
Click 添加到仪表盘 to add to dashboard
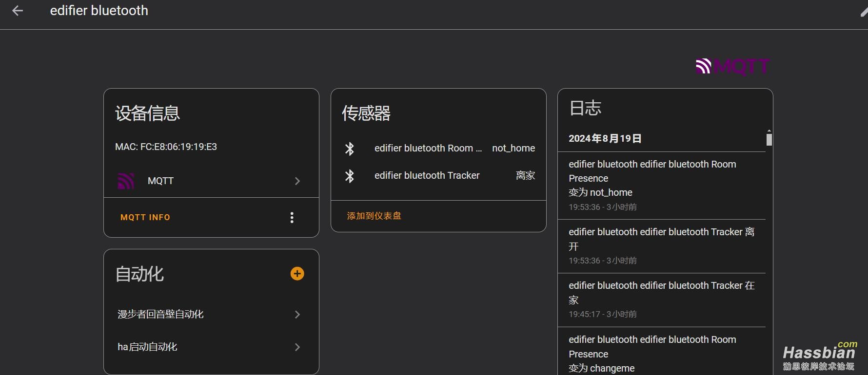(x=374, y=216)
